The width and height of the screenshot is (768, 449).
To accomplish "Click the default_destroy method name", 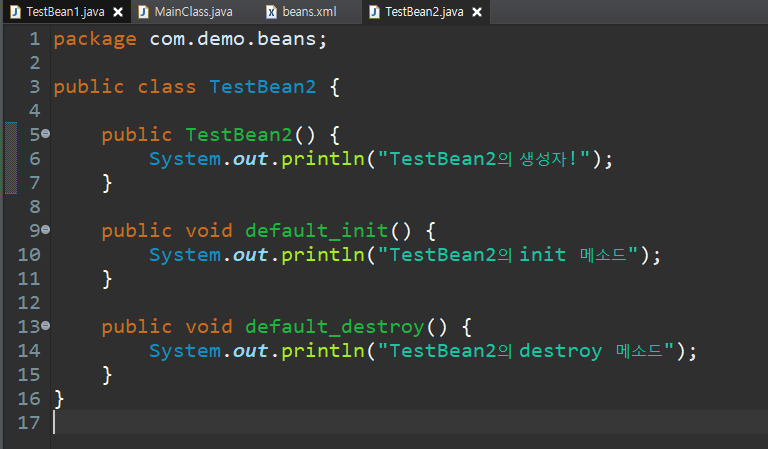I will coord(335,327).
